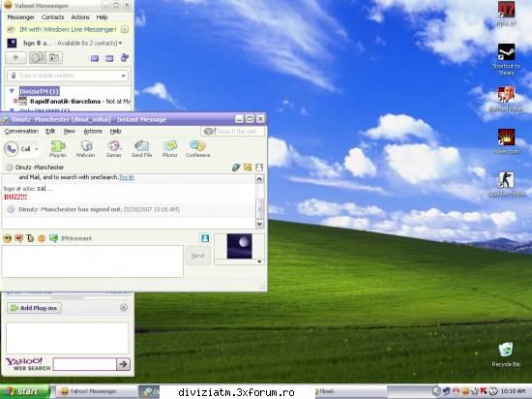The image size is (532, 399).
Task: Click the add contact plus button
Action: point(15,58)
